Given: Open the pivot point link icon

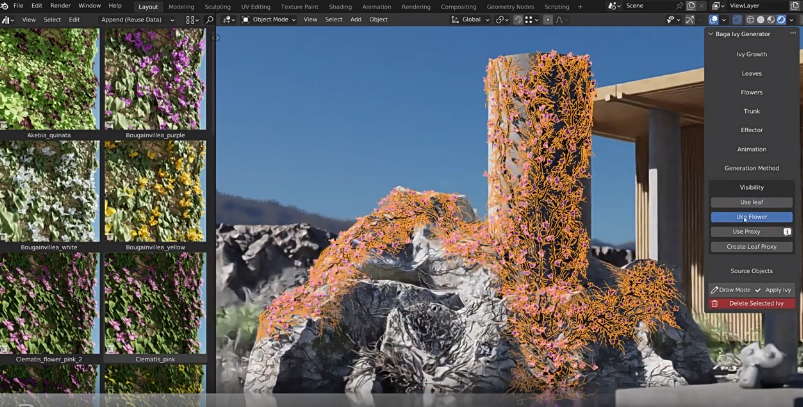Looking at the screenshot, I should coord(502,19).
